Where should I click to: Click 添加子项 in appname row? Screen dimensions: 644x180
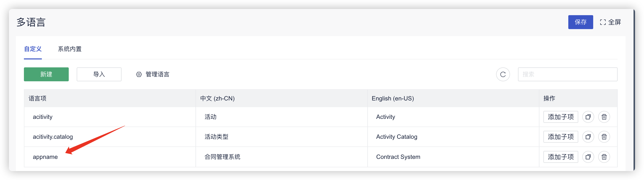tap(561, 157)
